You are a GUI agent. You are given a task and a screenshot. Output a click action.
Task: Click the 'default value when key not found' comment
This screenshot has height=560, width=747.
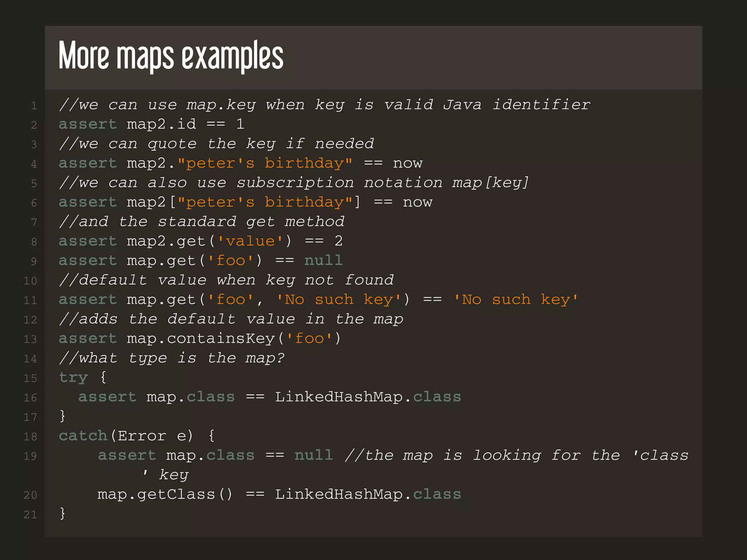click(226, 280)
